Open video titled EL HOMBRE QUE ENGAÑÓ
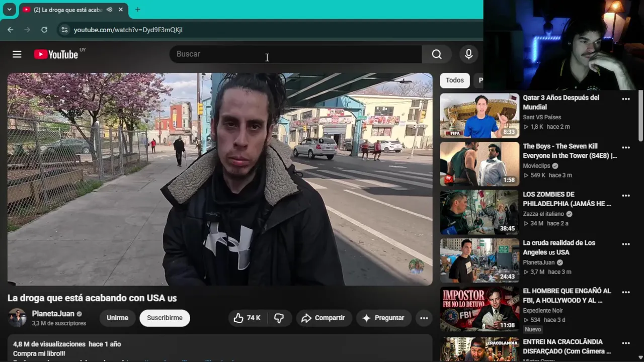 567,296
